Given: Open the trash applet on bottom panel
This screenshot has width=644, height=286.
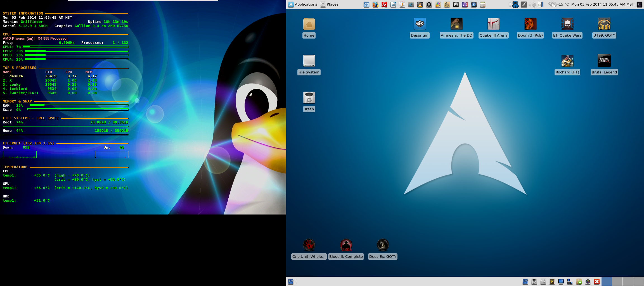Looking at the screenshot, I should (x=534, y=282).
